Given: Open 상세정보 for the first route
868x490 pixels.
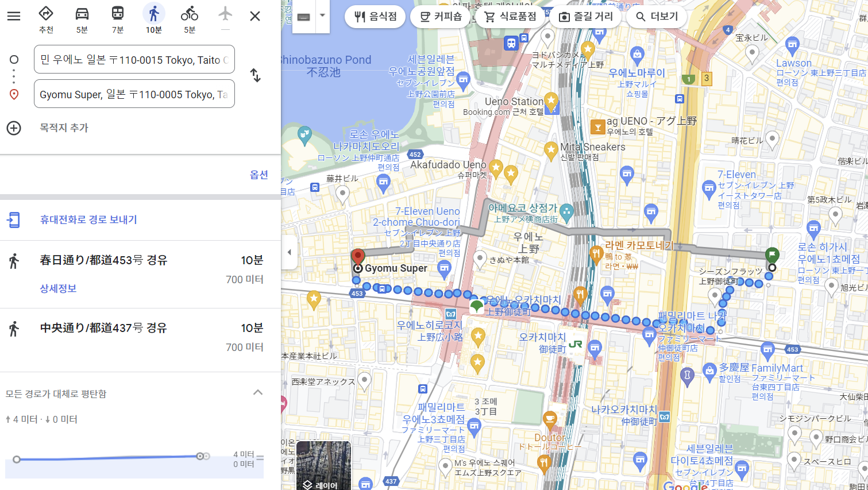Looking at the screenshot, I should (x=58, y=288).
